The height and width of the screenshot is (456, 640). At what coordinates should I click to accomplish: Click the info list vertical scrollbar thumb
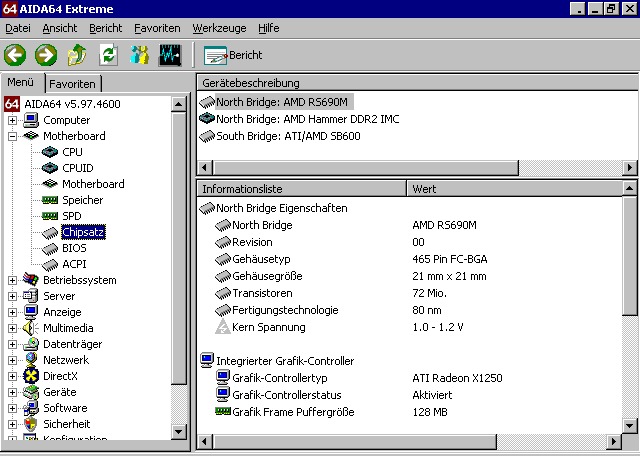(x=630, y=256)
